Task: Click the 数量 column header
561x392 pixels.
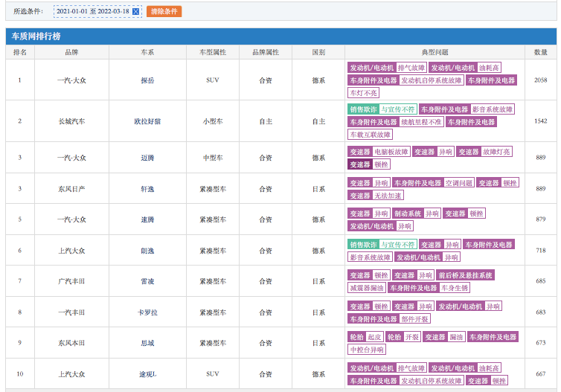Action: [x=540, y=53]
